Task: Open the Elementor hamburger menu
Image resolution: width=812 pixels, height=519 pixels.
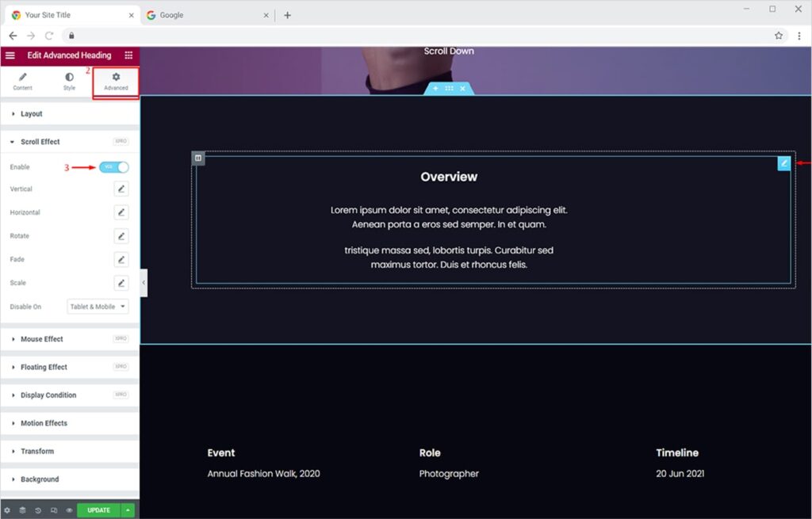Action: click(x=10, y=55)
